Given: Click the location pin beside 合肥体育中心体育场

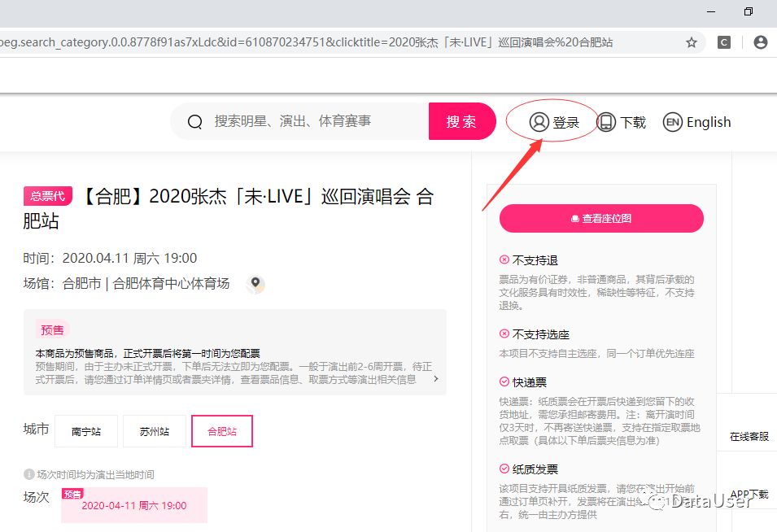Looking at the screenshot, I should click(x=255, y=285).
